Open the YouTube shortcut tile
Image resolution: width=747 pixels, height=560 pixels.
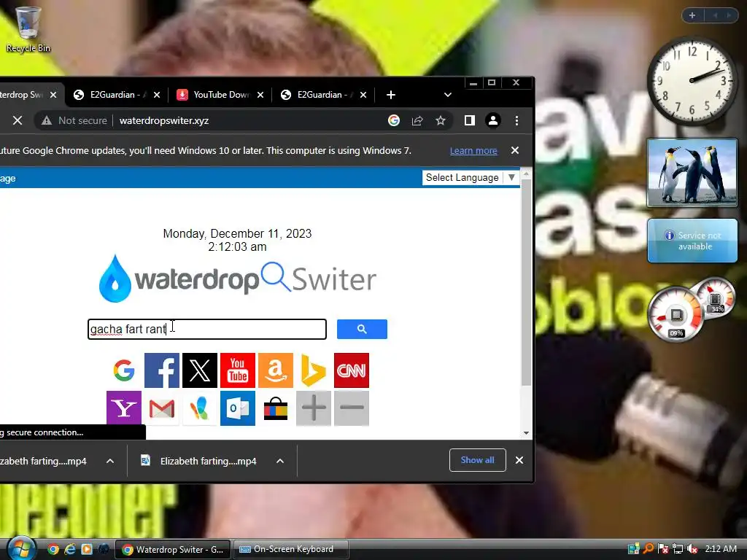(x=238, y=370)
